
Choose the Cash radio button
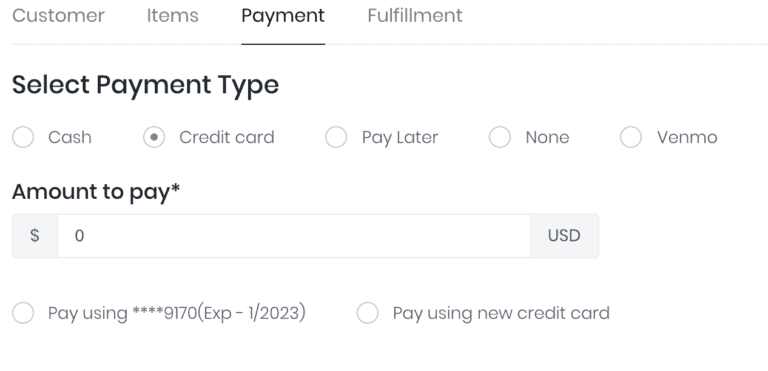coord(23,137)
